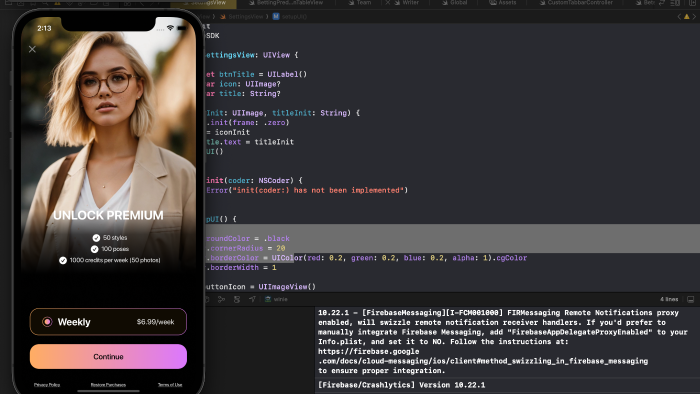700x394 pixels.
Task: Click the 4 lines console indicator
Action: point(669,299)
